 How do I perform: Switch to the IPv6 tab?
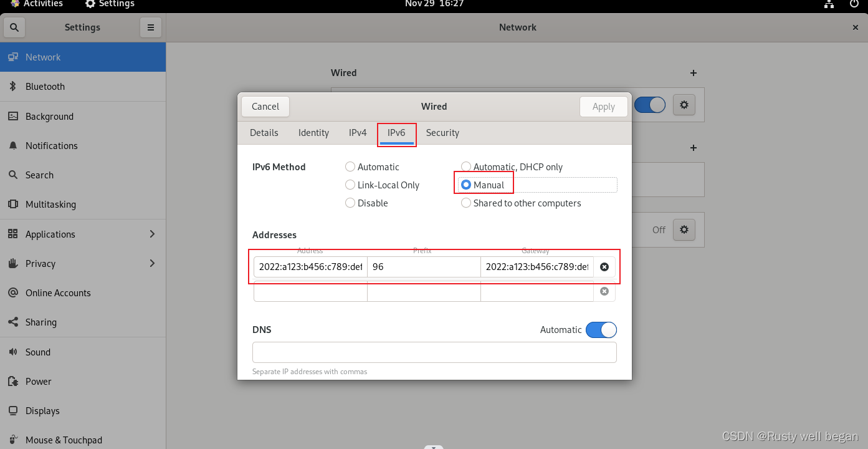coord(396,133)
